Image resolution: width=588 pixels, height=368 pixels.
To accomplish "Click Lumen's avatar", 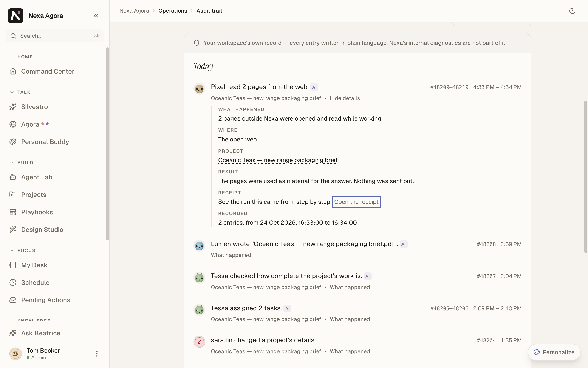I will pyautogui.click(x=199, y=246).
